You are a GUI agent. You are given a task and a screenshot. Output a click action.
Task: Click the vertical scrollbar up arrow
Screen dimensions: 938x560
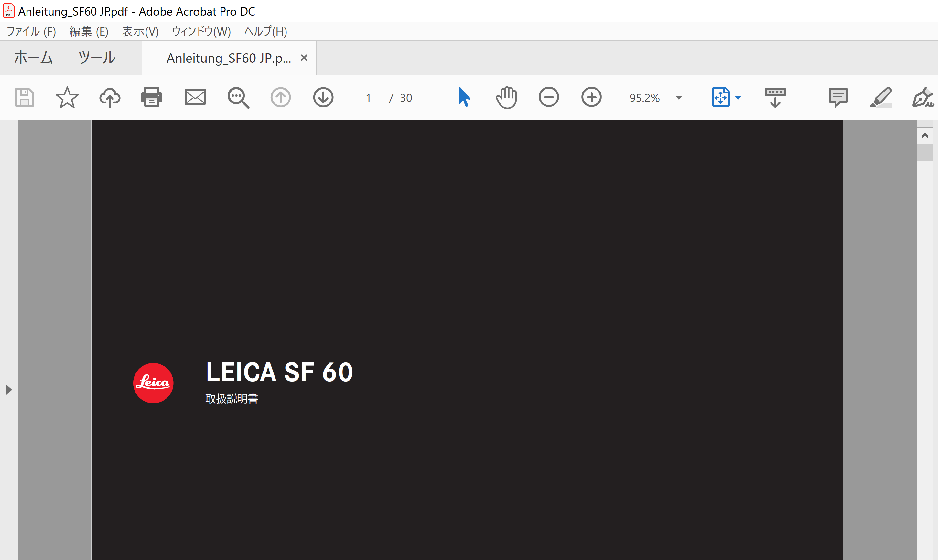coord(925,136)
